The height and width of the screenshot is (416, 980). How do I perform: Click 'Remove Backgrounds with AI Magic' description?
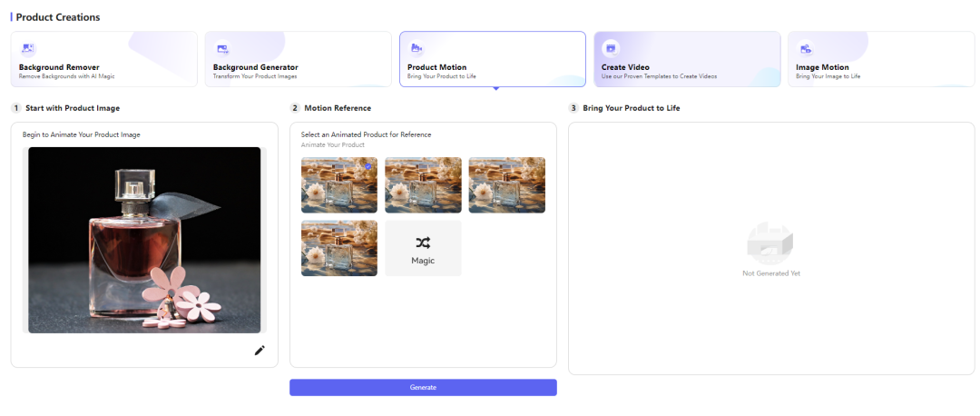(x=67, y=76)
